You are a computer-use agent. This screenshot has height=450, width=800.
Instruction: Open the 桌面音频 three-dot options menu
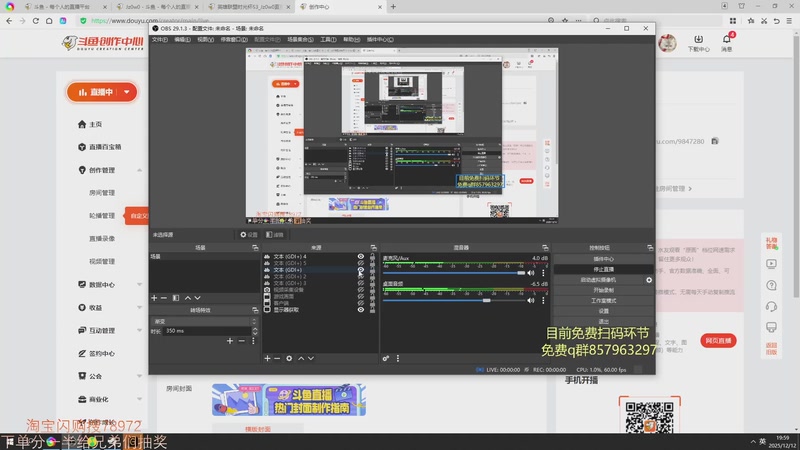[543, 301]
